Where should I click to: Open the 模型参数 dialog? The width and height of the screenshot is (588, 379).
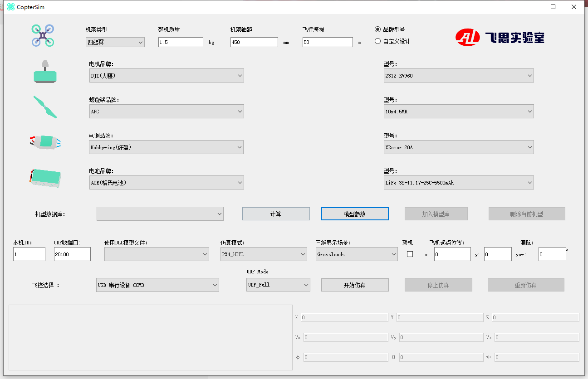[355, 214]
